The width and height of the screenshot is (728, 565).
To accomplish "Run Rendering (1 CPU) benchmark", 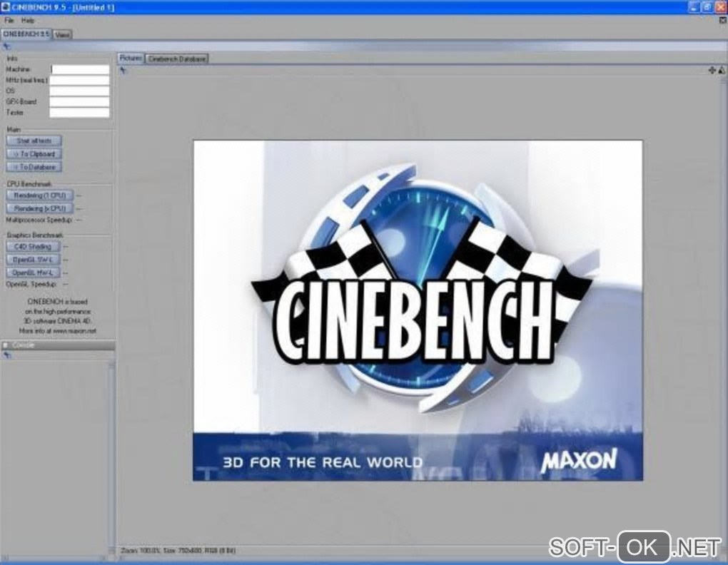I will click(40, 195).
